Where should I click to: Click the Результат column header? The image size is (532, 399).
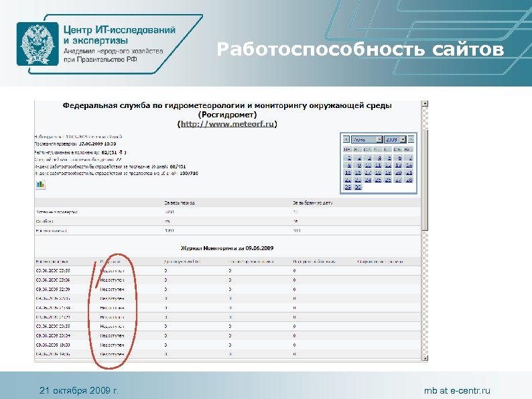click(110, 262)
